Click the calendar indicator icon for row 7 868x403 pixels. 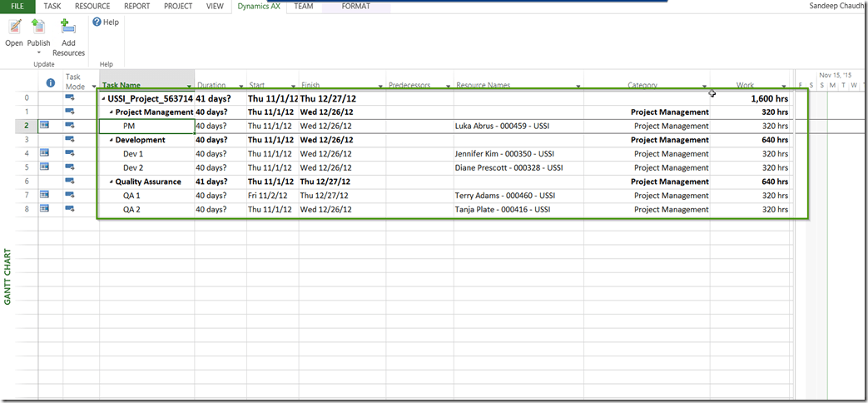pos(45,196)
